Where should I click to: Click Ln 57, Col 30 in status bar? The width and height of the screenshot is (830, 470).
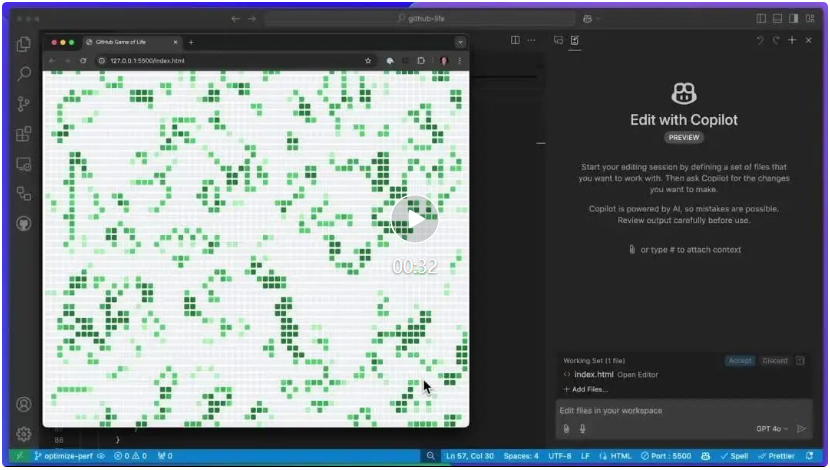(x=470, y=456)
